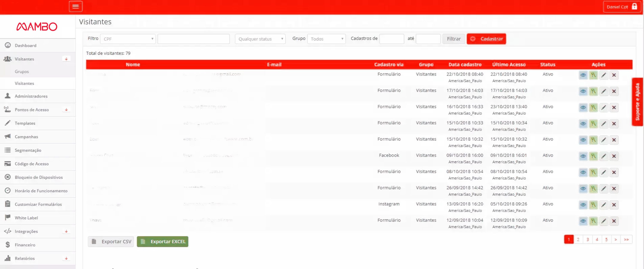Click the 'até' end date field
Viewport: 644px width, 269px height.
click(x=428, y=39)
